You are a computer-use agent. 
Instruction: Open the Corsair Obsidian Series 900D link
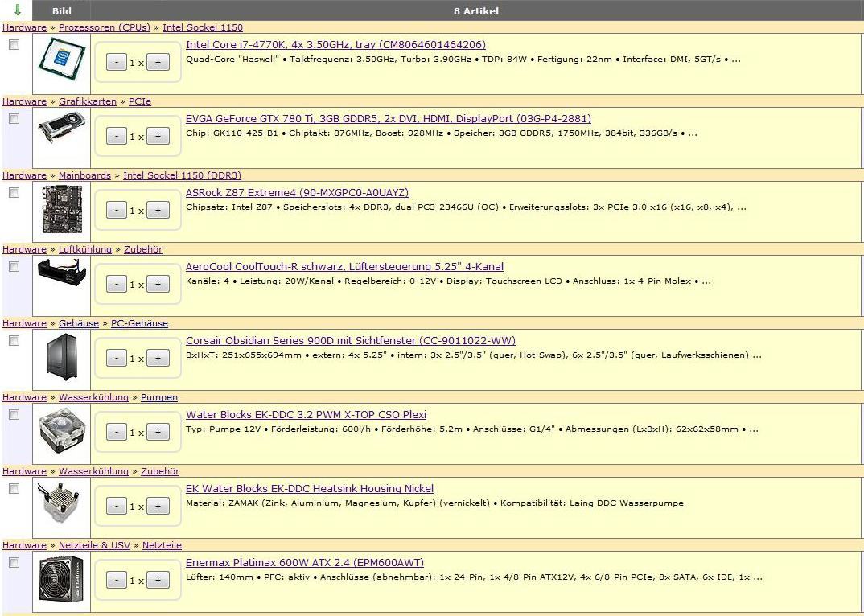351,340
